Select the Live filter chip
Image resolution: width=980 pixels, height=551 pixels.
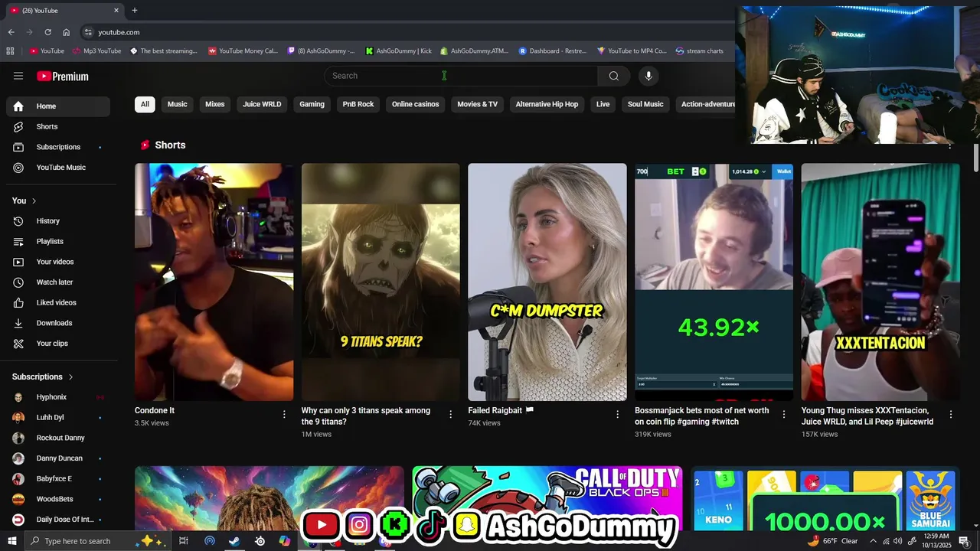tap(603, 104)
